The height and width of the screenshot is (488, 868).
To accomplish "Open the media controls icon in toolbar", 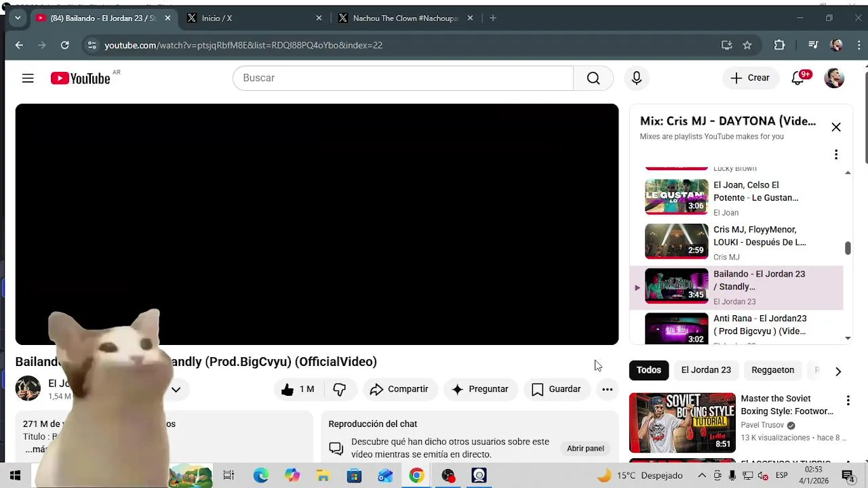I will click(813, 45).
